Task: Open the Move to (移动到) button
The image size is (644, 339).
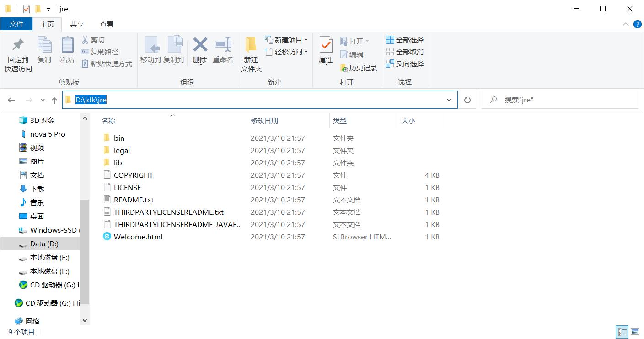Action: 151,50
